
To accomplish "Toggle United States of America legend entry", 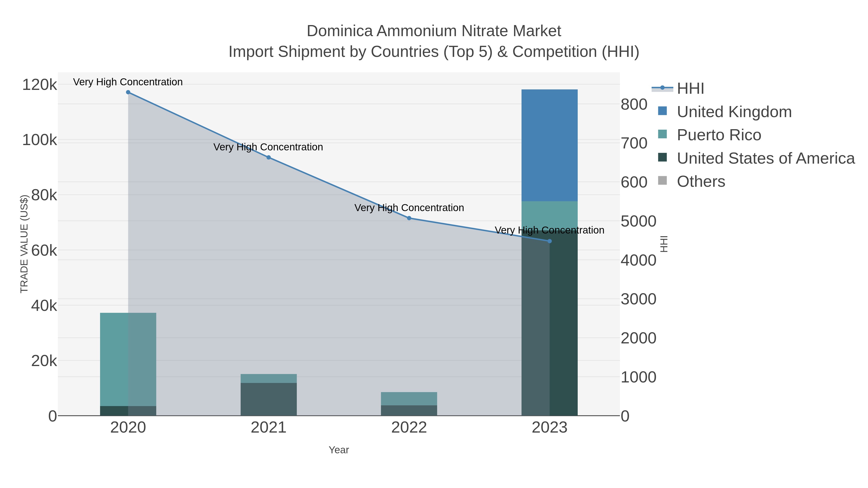I will coord(756,158).
